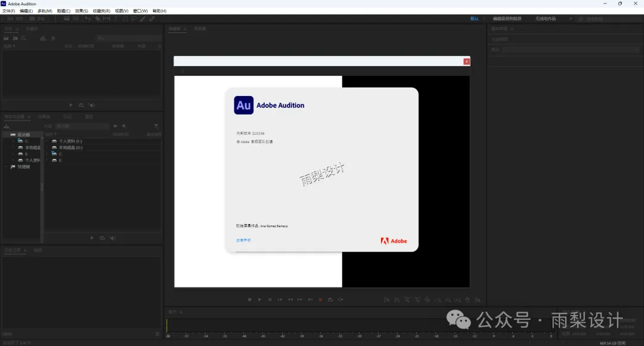Viewport: 644px width, 346px height.
Task: Toggle auto-play in Files panel
Action: point(92,105)
